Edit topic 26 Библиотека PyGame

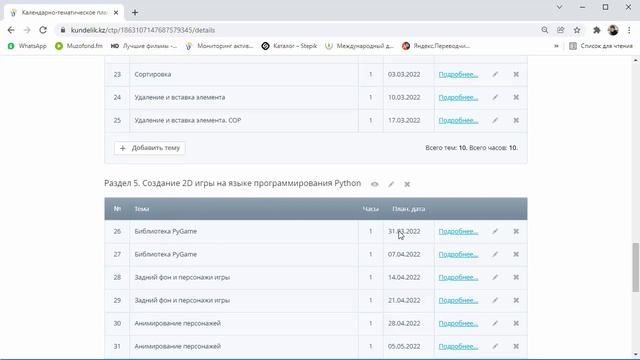click(x=495, y=231)
